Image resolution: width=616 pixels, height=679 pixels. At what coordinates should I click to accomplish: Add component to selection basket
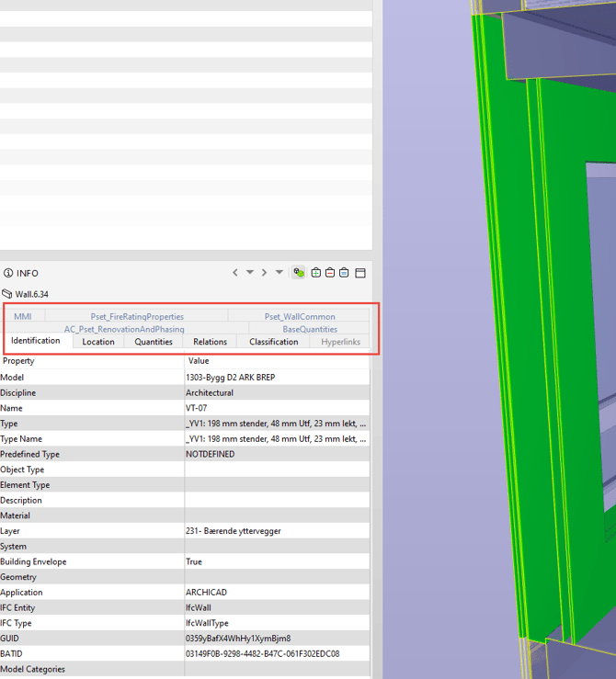[x=316, y=272]
